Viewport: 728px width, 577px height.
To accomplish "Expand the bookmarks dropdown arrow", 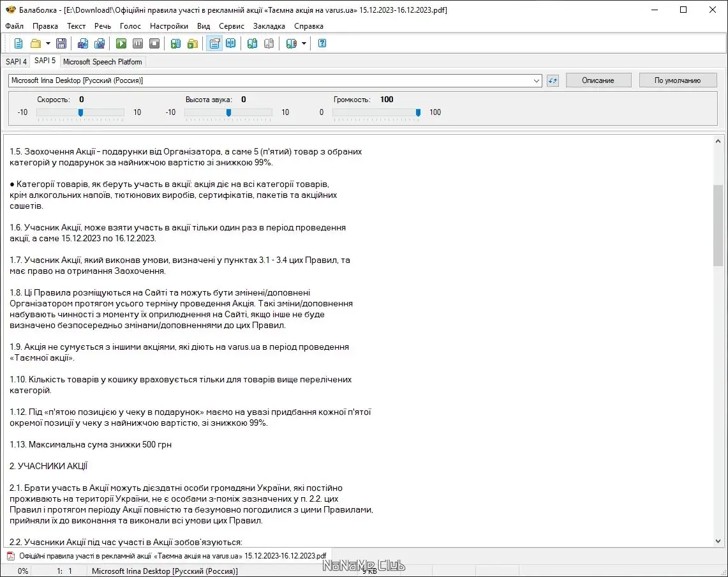I will pyautogui.click(x=304, y=43).
